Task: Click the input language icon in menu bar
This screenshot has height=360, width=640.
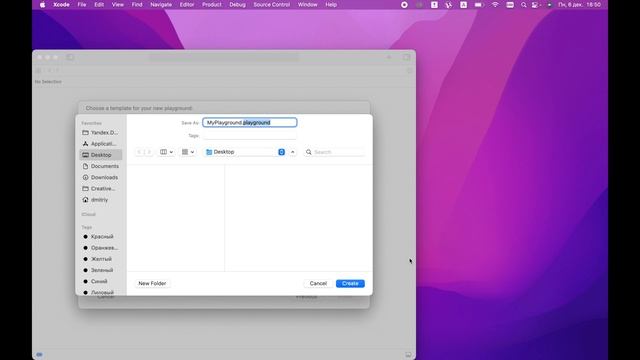Action: click(x=464, y=5)
